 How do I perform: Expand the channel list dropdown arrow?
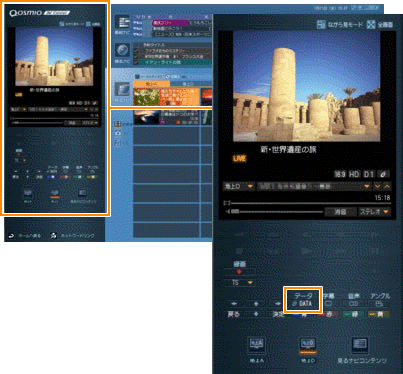tap(367, 186)
